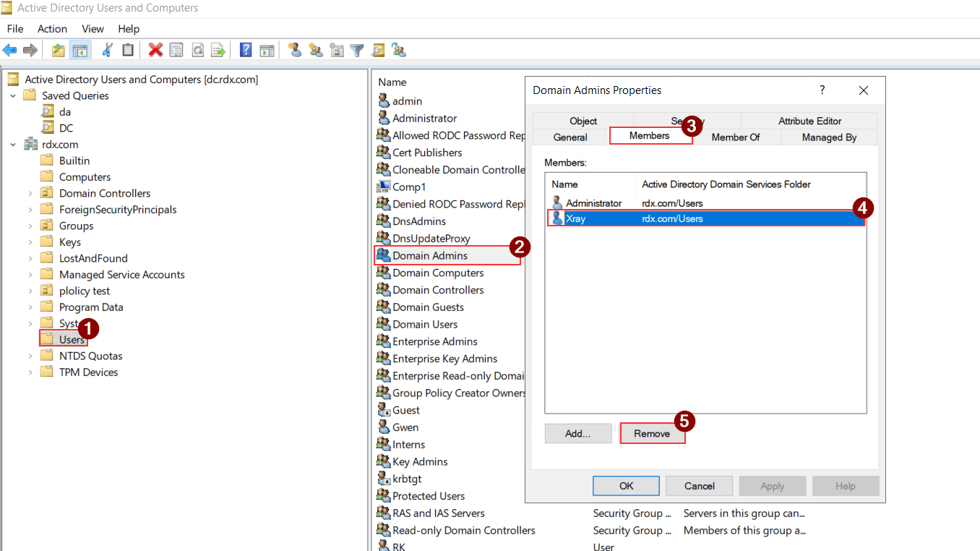Viewport: 980px width, 551px height.
Task: Collapse the Saved Queries node
Action: (13, 95)
